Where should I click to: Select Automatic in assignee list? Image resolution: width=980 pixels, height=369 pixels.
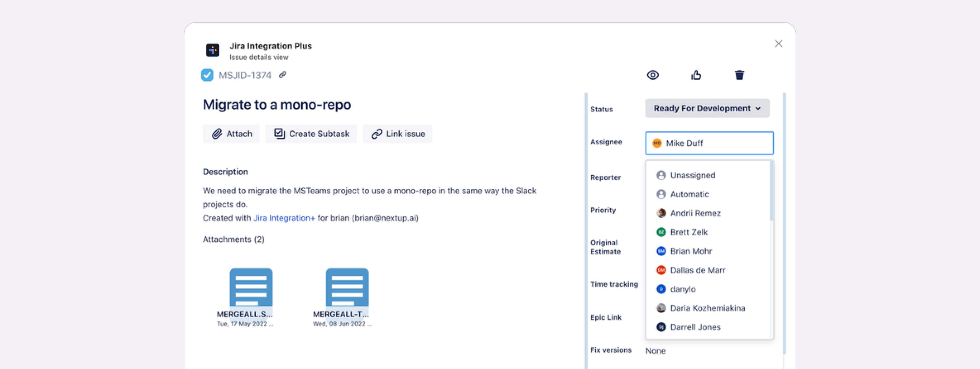click(x=708, y=194)
